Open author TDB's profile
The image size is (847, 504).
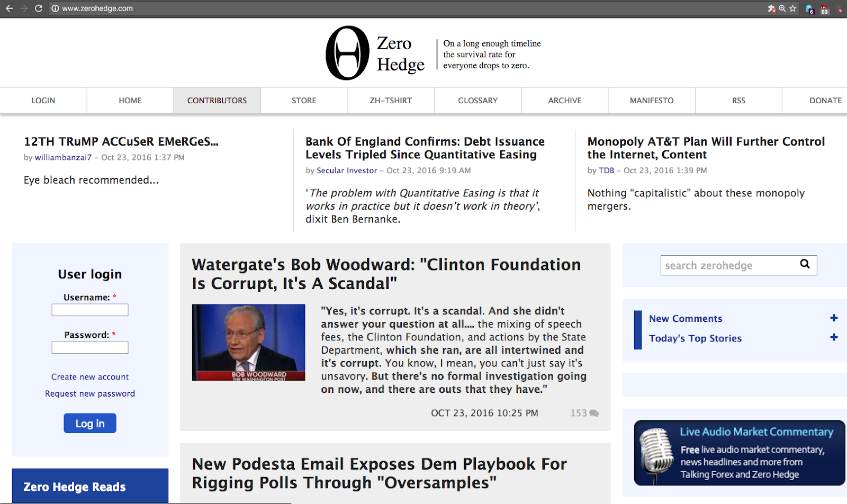(x=607, y=170)
